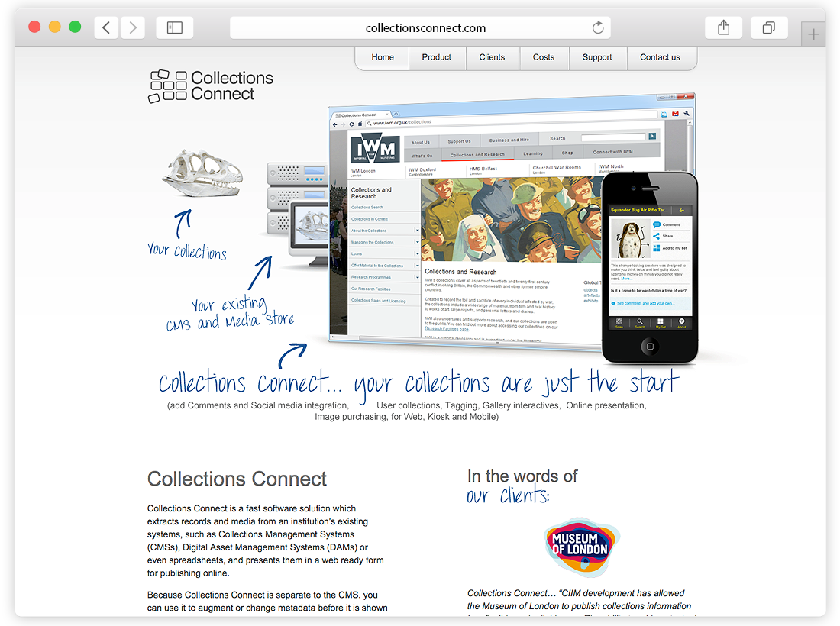Open the Share icon in the toolbar
The height and width of the screenshot is (626, 840).
coord(724,27)
